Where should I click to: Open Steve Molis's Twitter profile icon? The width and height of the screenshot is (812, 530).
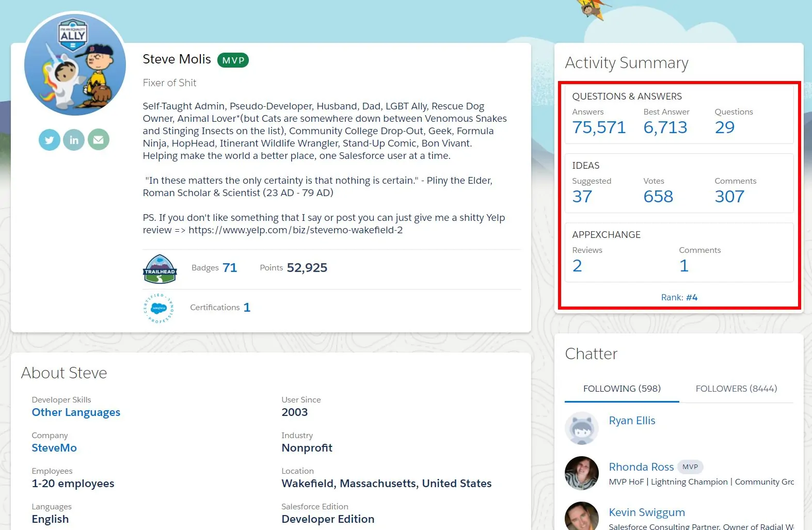click(50, 140)
